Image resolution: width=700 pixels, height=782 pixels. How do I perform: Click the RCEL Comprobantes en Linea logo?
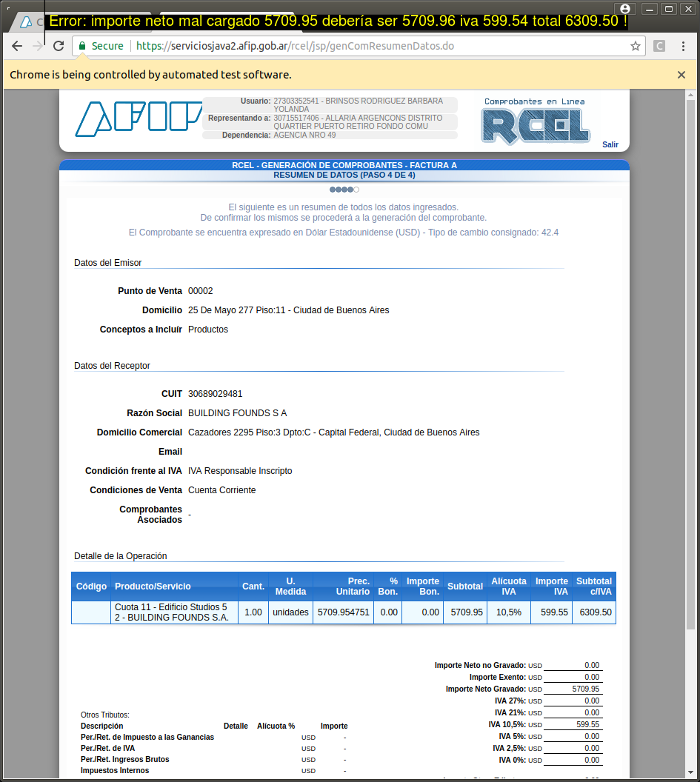point(536,121)
